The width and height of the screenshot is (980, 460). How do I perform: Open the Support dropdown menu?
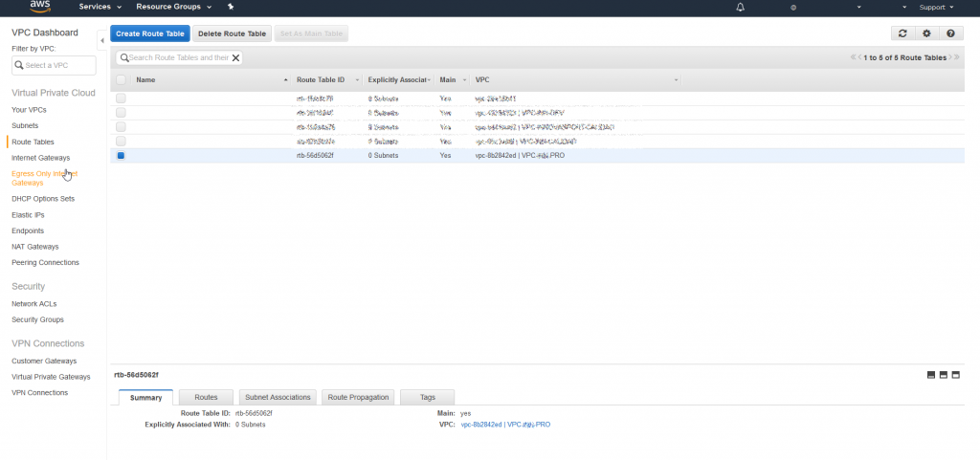tap(936, 8)
